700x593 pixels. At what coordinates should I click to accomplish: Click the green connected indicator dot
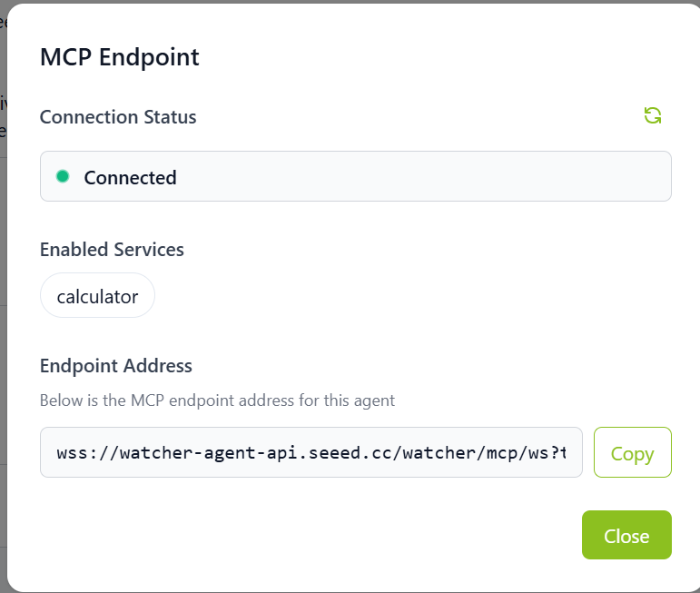click(x=63, y=176)
